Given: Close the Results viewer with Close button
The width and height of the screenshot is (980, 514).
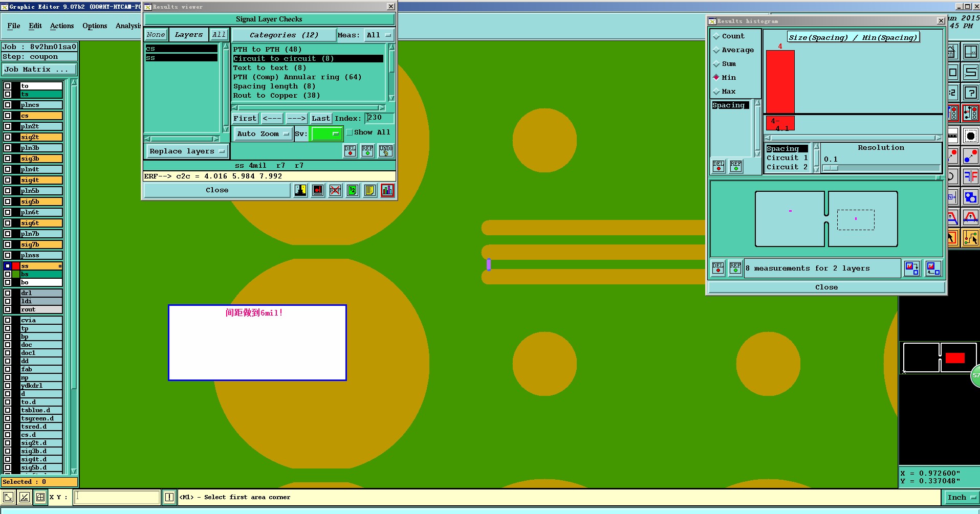Looking at the screenshot, I should pyautogui.click(x=217, y=190).
